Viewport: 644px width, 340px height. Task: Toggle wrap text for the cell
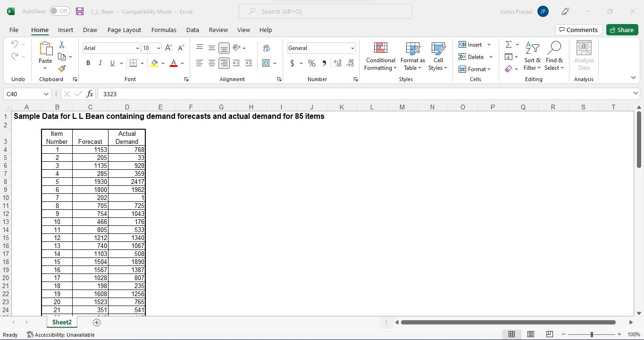266,48
